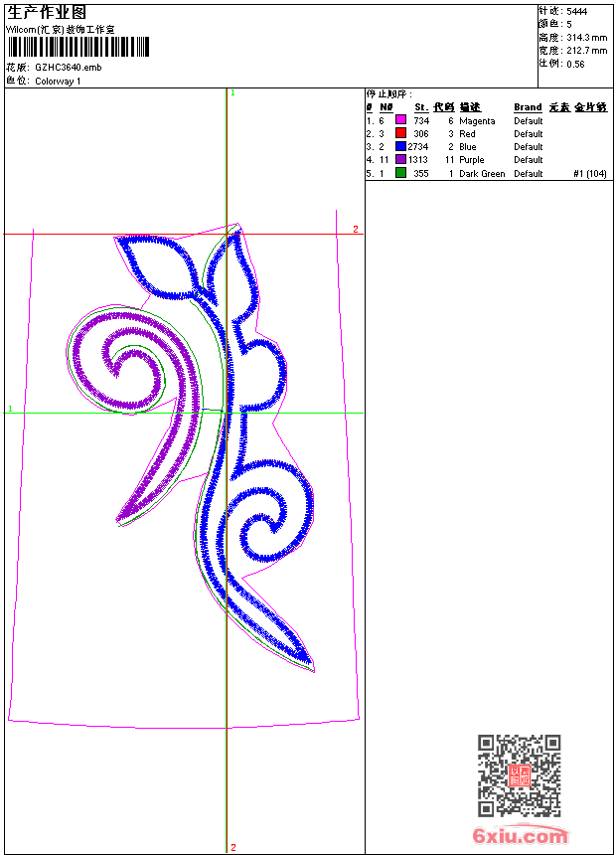Screen dimensions: 616x855
Task: Click the '金片袋' column header
Action: [590, 107]
